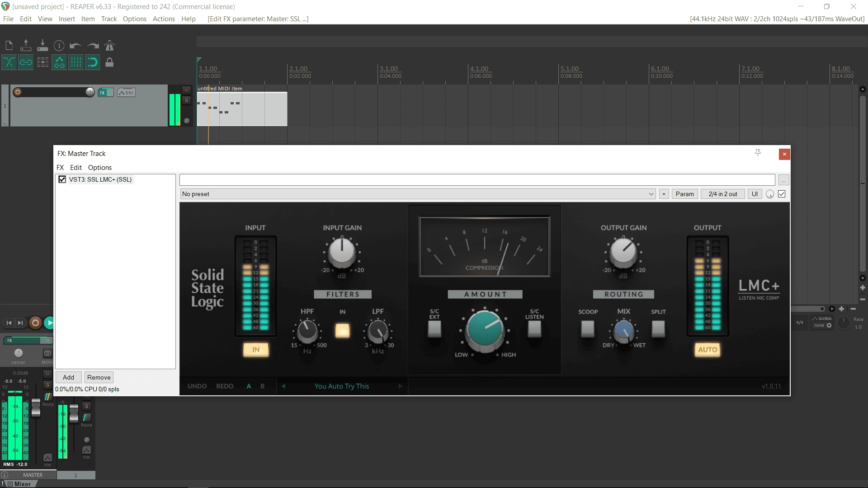Open track 1 trim envelope button

click(126, 93)
